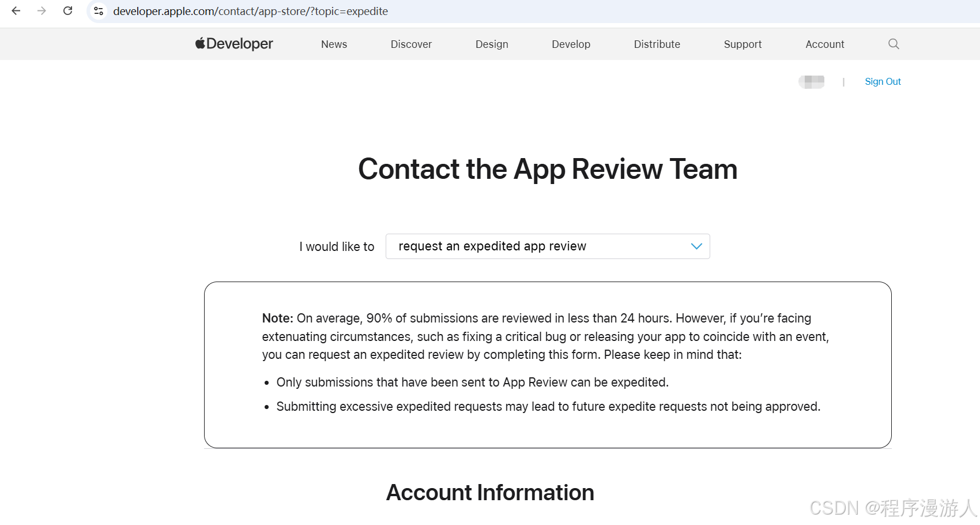Screen dimensions: 980x525
Task: Open the Account menu item
Action: point(825,44)
